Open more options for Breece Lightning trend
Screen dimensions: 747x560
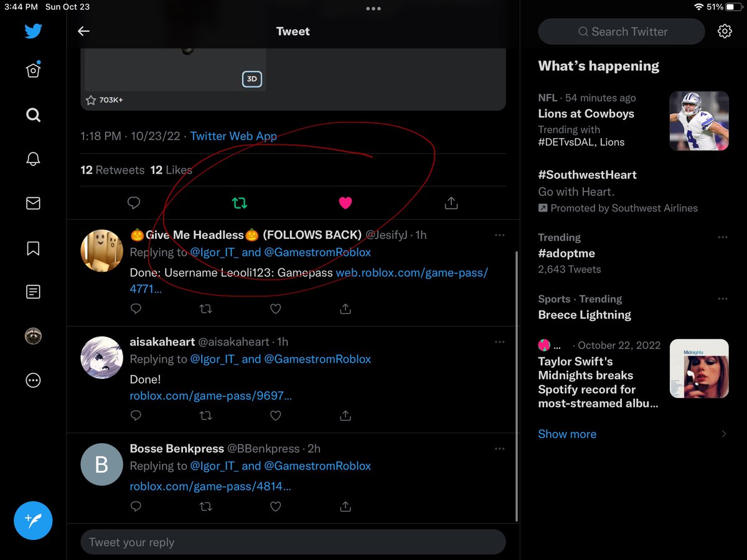tap(722, 299)
